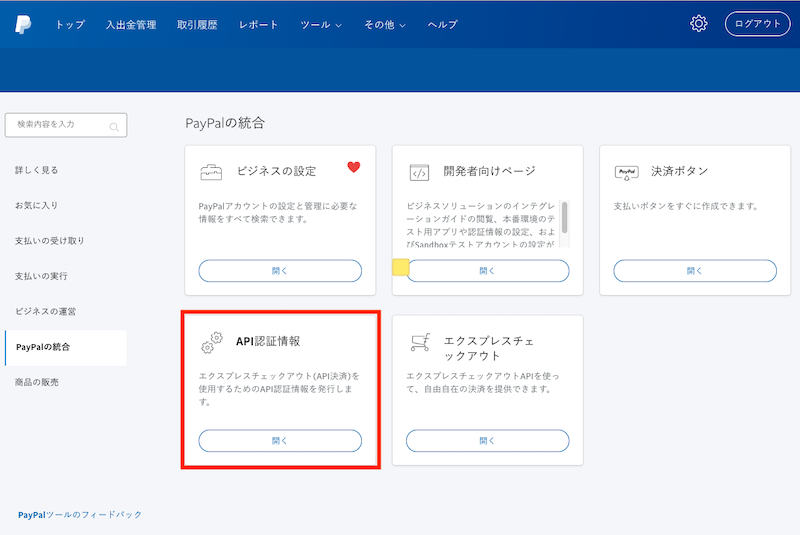Open the トップ menu item

[x=70, y=24]
